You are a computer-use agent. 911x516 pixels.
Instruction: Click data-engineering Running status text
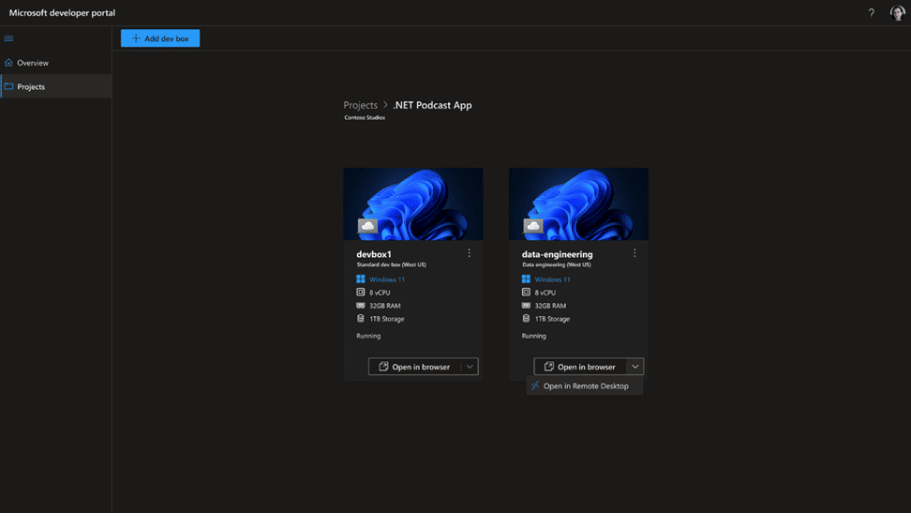pos(534,336)
